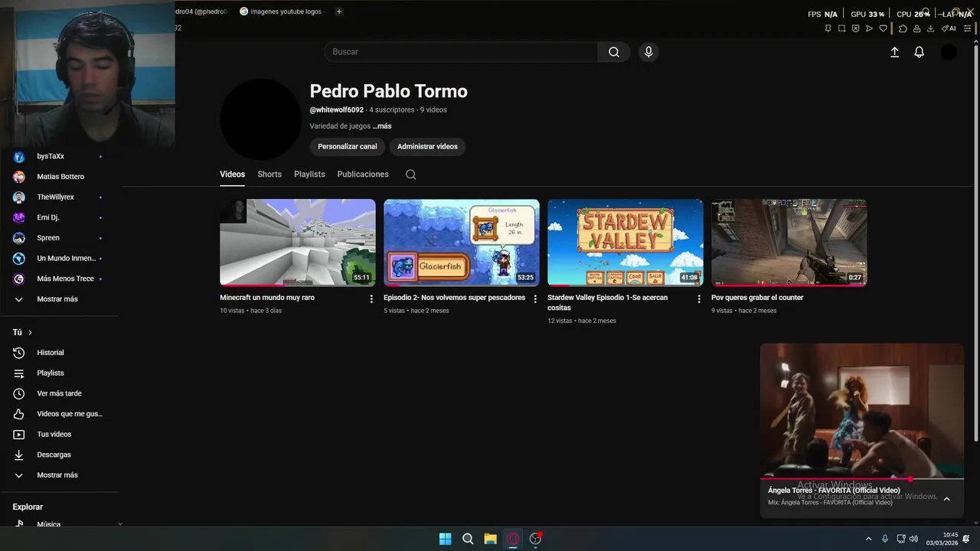Click the miniplayer red progress bar
The image size is (980, 551).
pos(862,479)
